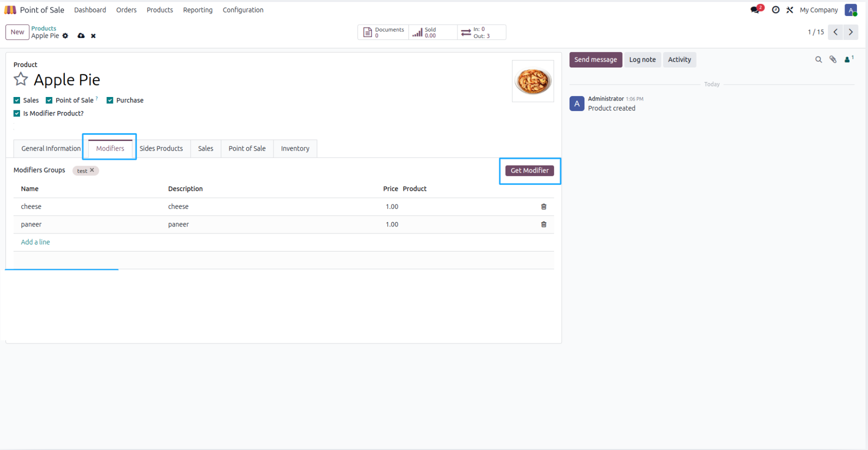Screen dimensions: 868x450
Task: Open the Apple Pie product image
Action: point(533,81)
